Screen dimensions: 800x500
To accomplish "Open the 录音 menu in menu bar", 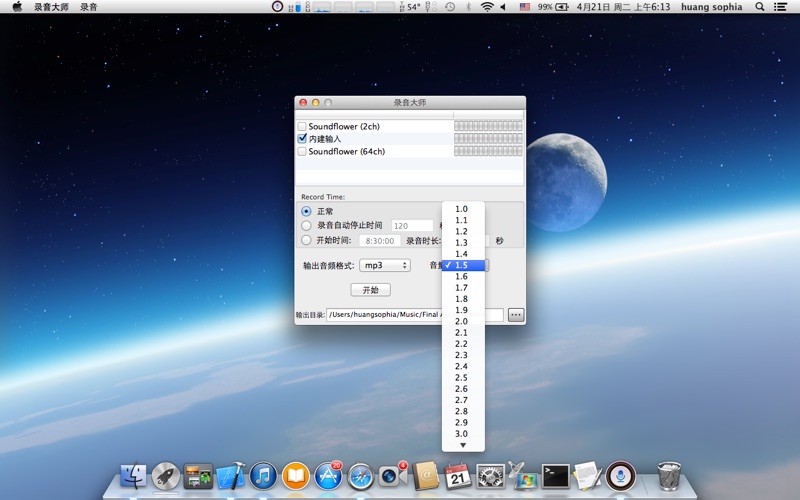I will [89, 7].
